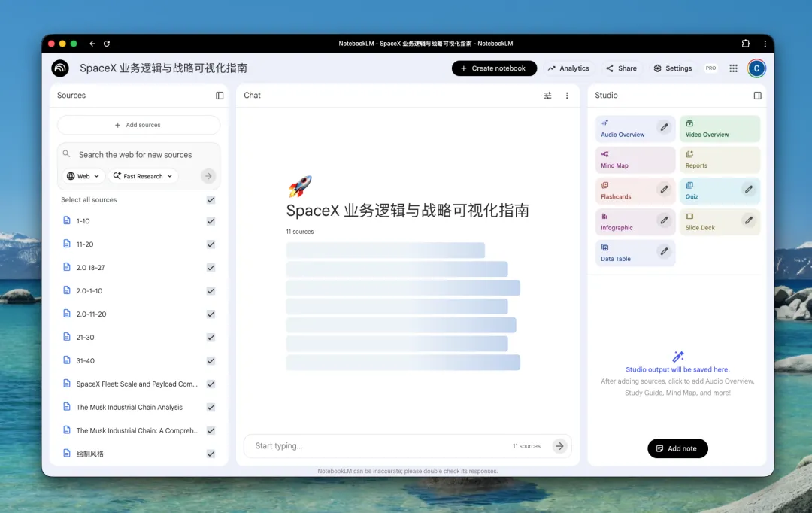Toggle the Select all sources checkbox
The image size is (812, 513).
coord(211,199)
